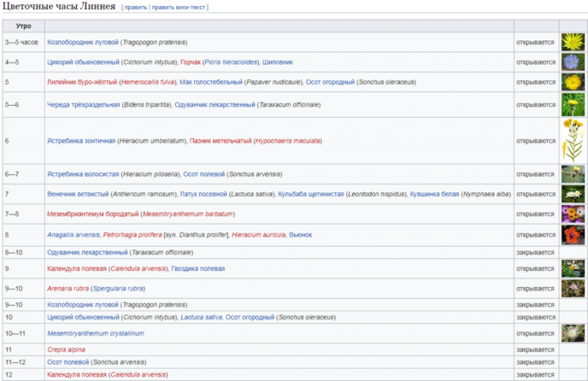The width and height of the screenshot is (588, 381).
Task: Follow 'Calendula arvensis' link in row 12
Action: pos(138,374)
